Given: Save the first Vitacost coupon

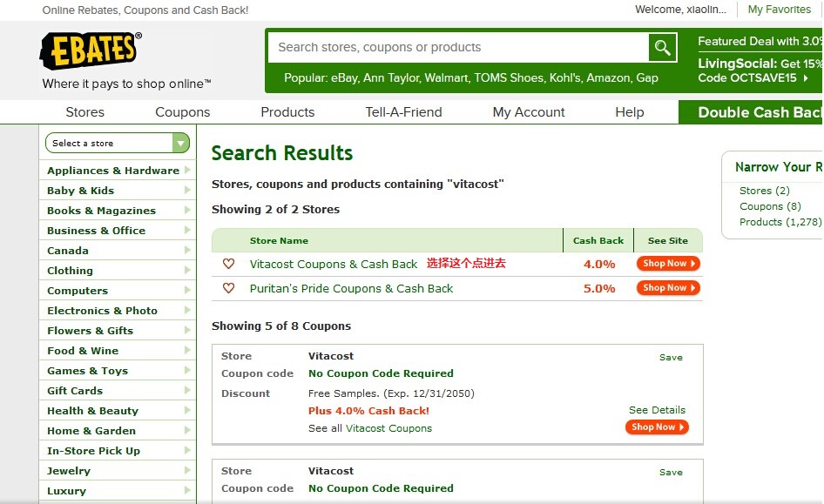Looking at the screenshot, I should click(x=671, y=357).
